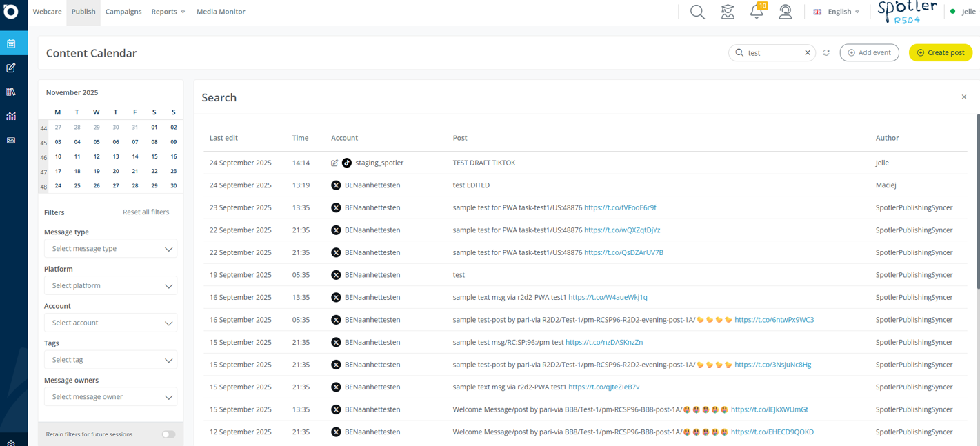Open the support headset icon
The height and width of the screenshot is (446, 980).
coord(786,12)
